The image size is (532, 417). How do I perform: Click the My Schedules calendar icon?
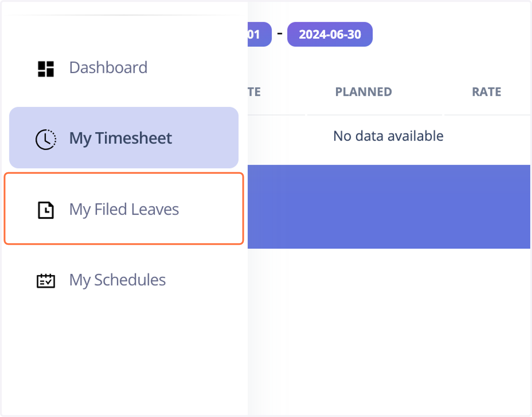46,281
